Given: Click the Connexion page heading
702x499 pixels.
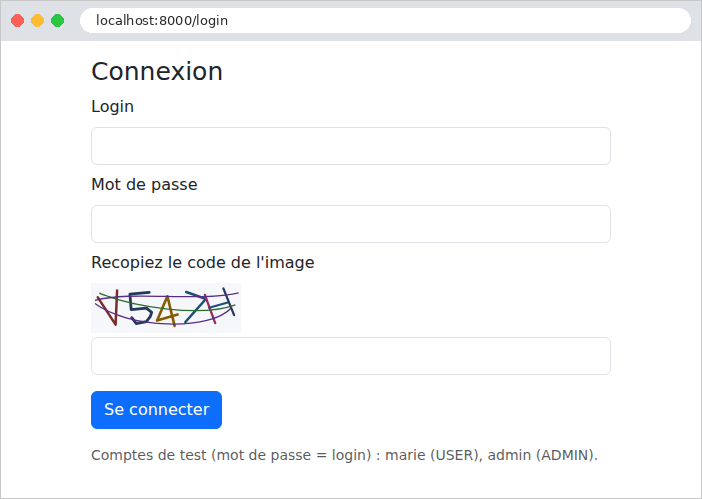Looking at the screenshot, I should point(157,71).
